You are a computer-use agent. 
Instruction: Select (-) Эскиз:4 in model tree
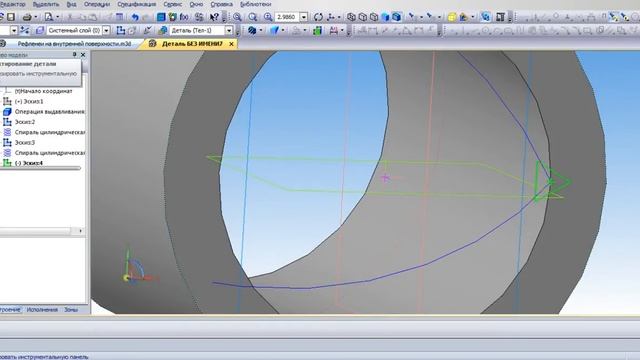coord(29,163)
